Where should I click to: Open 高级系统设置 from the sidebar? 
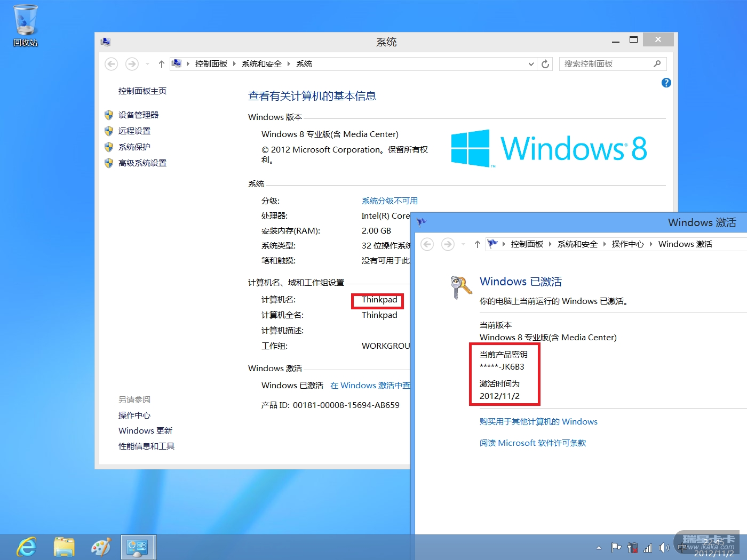(142, 163)
